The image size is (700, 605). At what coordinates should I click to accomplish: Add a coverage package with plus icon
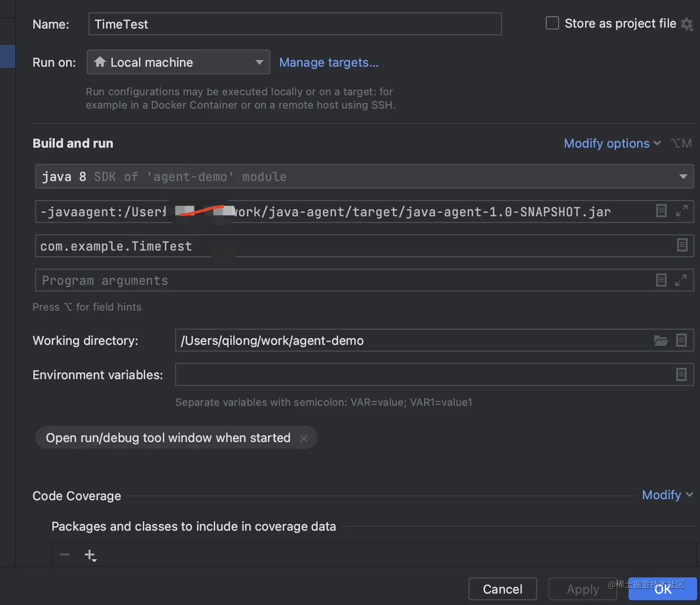[x=90, y=555]
